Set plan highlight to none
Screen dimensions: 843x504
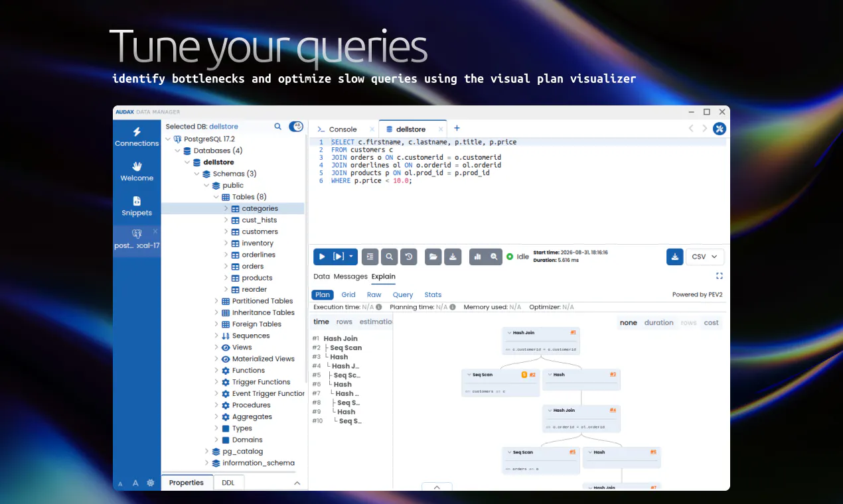click(x=628, y=323)
